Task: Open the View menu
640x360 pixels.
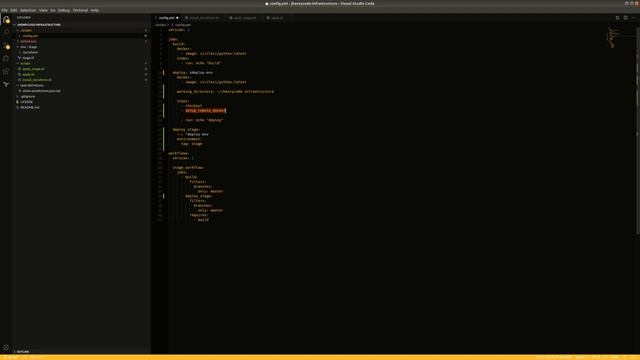Action: coord(43,10)
